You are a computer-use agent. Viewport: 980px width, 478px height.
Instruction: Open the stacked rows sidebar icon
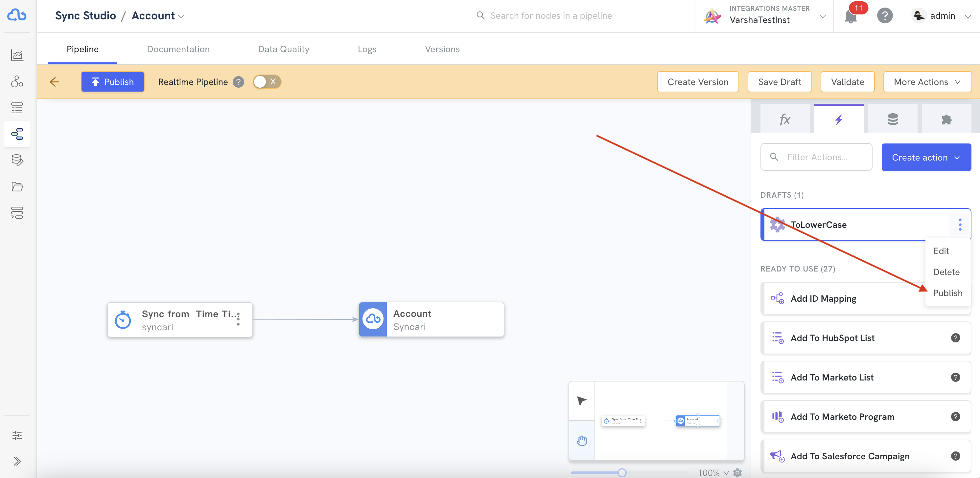(17, 213)
